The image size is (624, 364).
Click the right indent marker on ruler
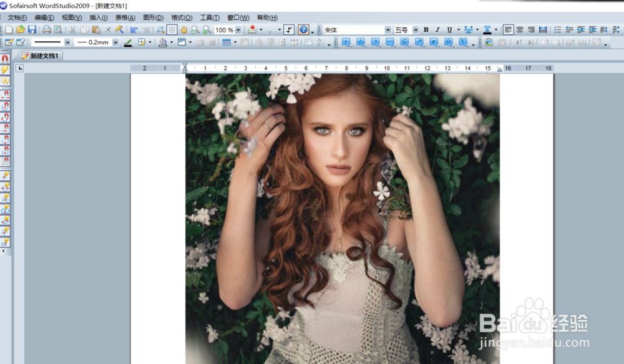pyautogui.click(x=499, y=70)
